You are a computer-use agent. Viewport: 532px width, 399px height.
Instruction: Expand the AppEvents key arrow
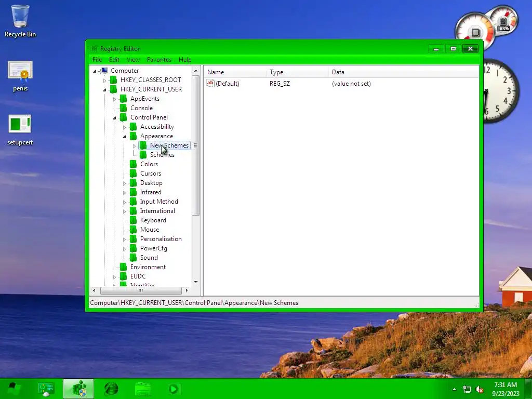114,99
